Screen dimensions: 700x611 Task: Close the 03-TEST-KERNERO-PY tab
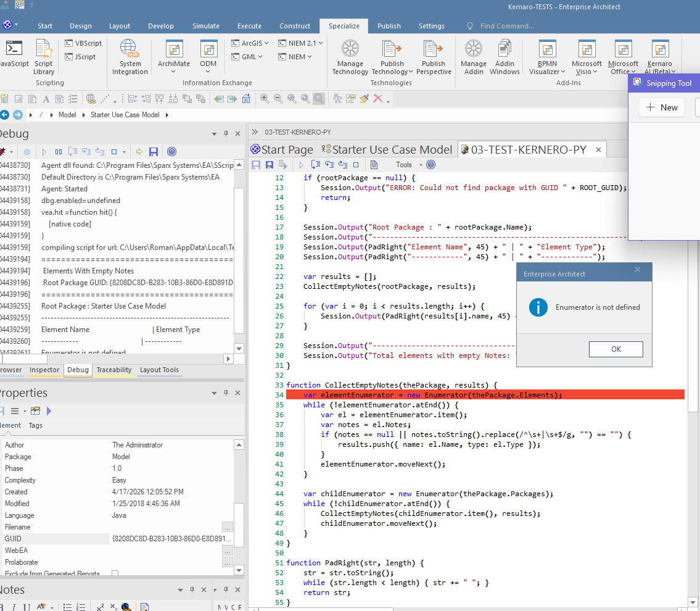[598, 150]
